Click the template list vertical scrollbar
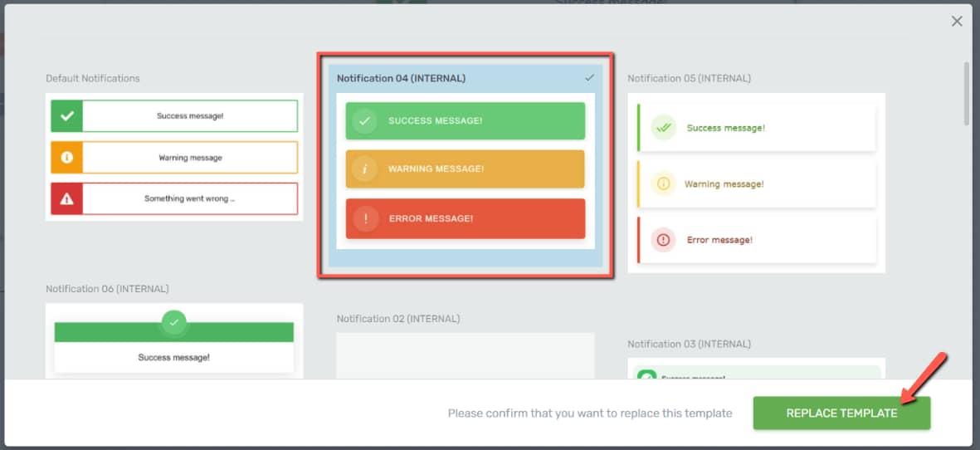This screenshot has width=980, height=450. (965, 93)
